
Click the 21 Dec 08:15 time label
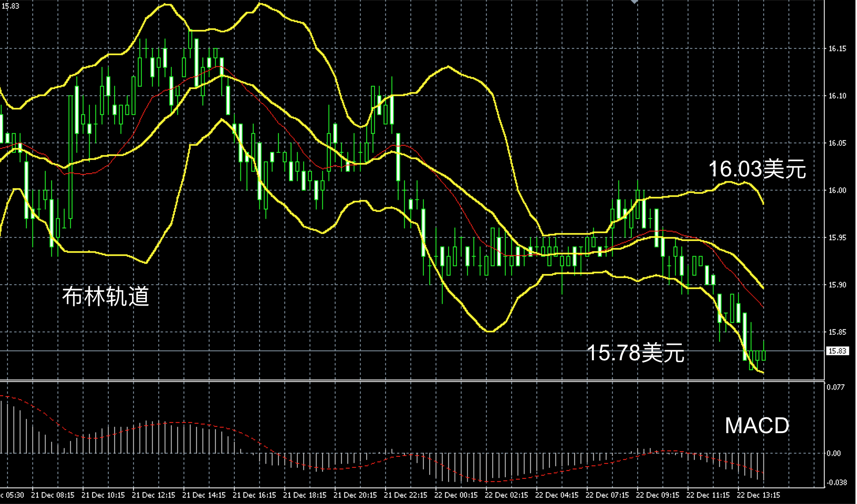tap(53, 495)
